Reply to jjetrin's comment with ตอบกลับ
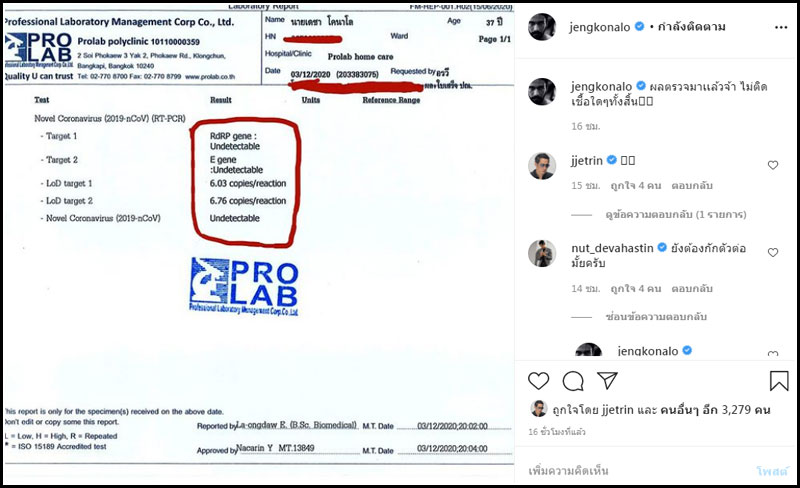 [x=692, y=186]
